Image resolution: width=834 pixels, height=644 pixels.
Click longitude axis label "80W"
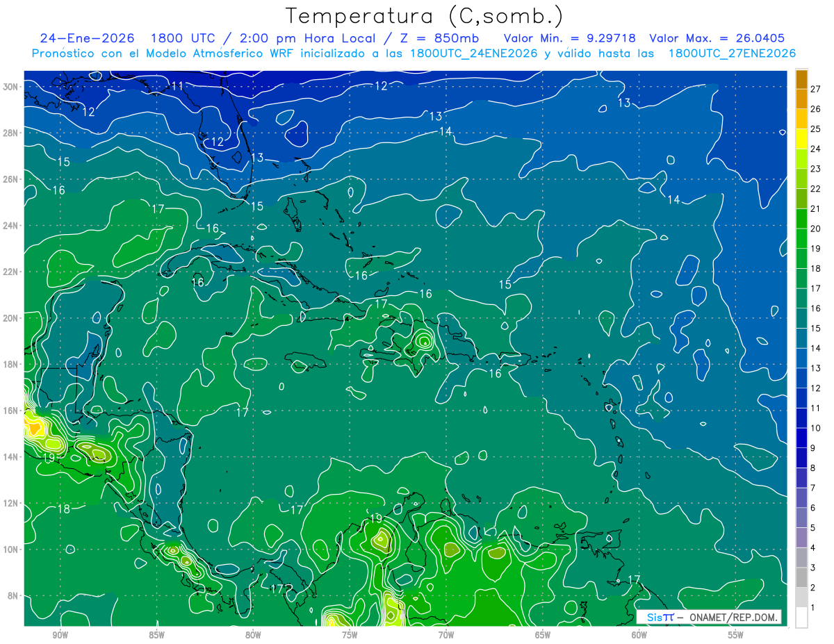[253, 636]
